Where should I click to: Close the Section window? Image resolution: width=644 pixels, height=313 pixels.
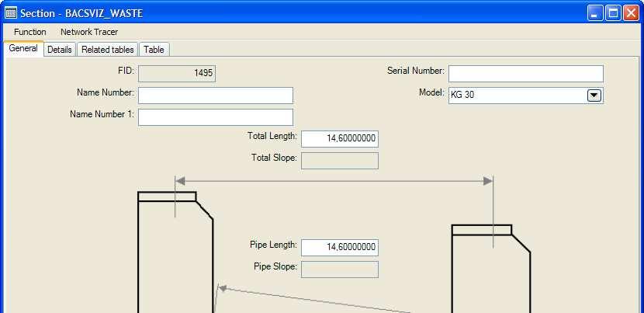point(631,13)
